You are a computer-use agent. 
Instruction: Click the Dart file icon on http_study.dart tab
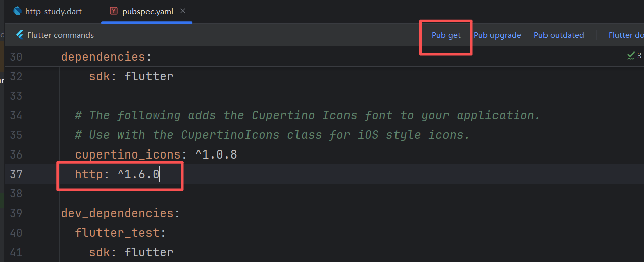(x=18, y=11)
